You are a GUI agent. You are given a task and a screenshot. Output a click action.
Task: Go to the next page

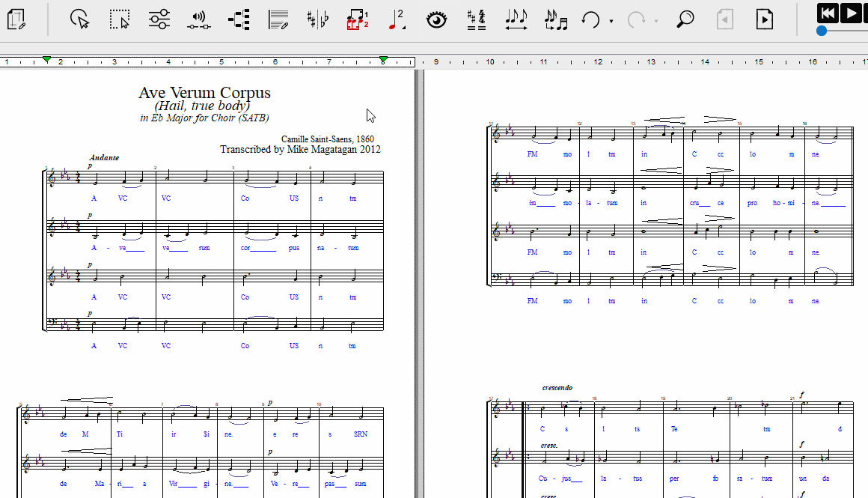pyautogui.click(x=764, y=19)
